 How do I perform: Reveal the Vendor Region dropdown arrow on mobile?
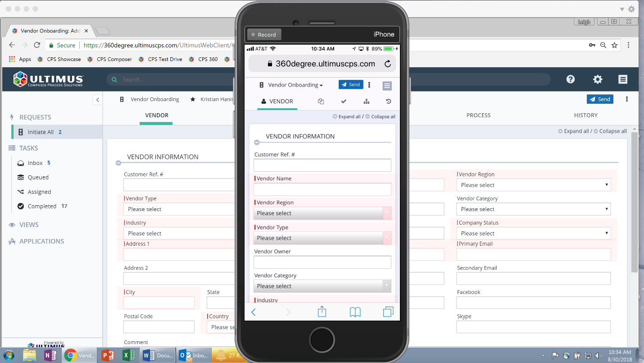[386, 213]
